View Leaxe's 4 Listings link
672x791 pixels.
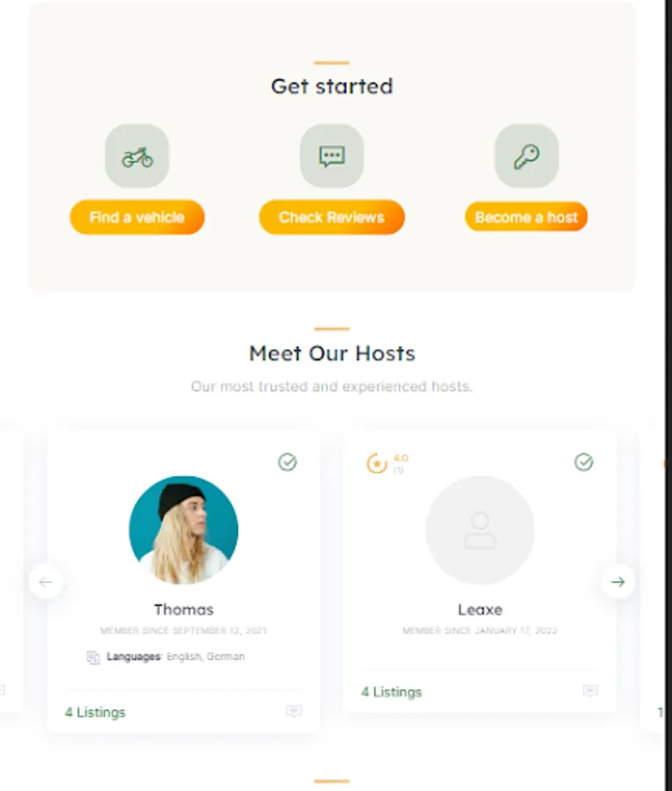coord(392,693)
